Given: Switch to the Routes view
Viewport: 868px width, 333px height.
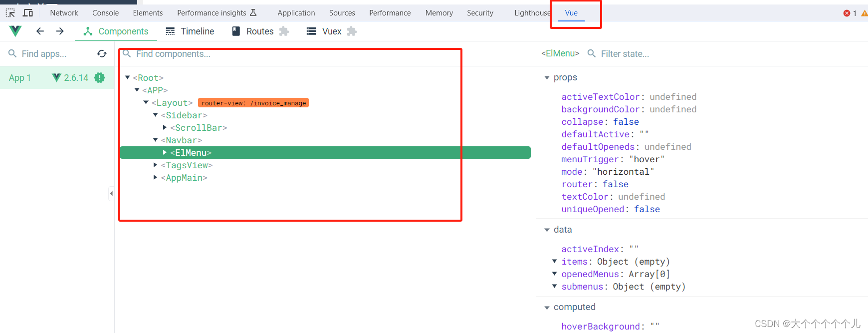Looking at the screenshot, I should [x=253, y=31].
